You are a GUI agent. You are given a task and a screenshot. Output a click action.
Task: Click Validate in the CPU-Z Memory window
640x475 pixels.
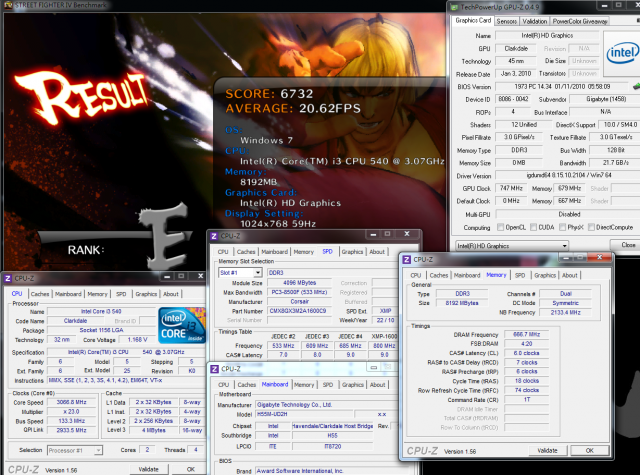tap(547, 451)
